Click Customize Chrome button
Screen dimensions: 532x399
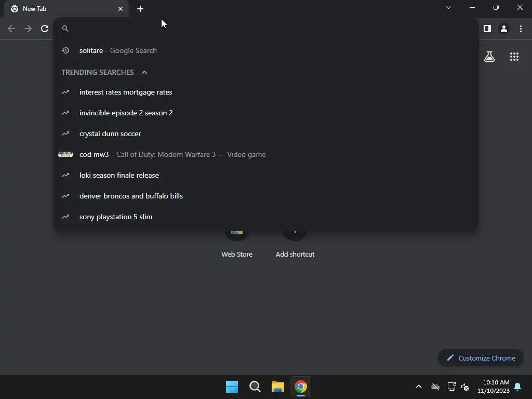click(481, 358)
